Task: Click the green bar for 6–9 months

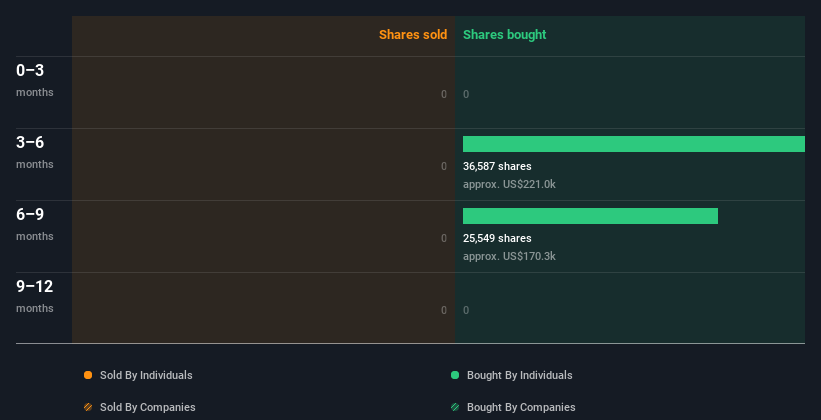Action: [590, 216]
